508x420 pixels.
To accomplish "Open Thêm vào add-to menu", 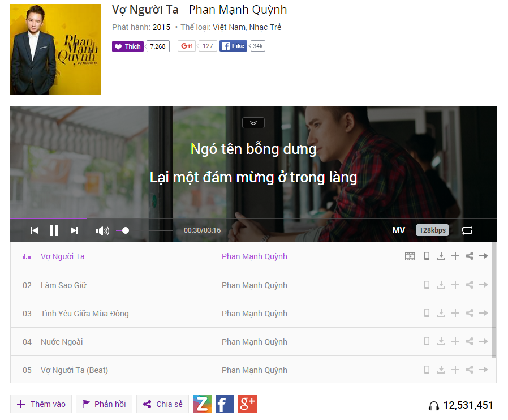I will 41,404.
